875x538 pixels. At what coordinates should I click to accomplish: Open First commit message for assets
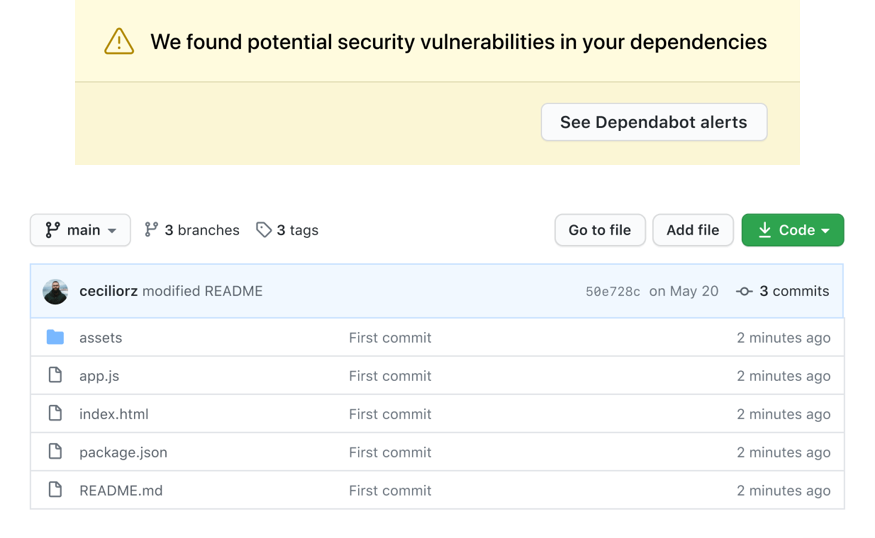390,338
